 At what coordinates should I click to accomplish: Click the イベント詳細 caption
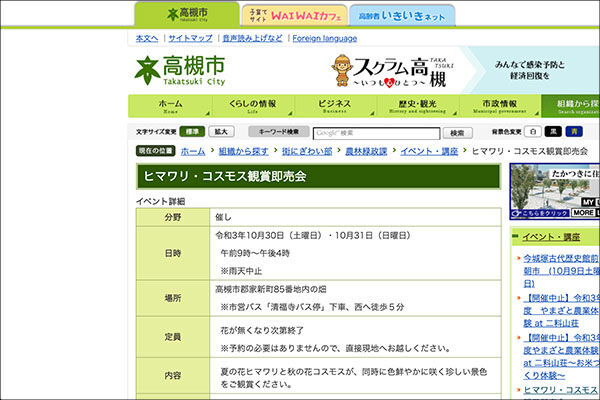[x=160, y=201]
